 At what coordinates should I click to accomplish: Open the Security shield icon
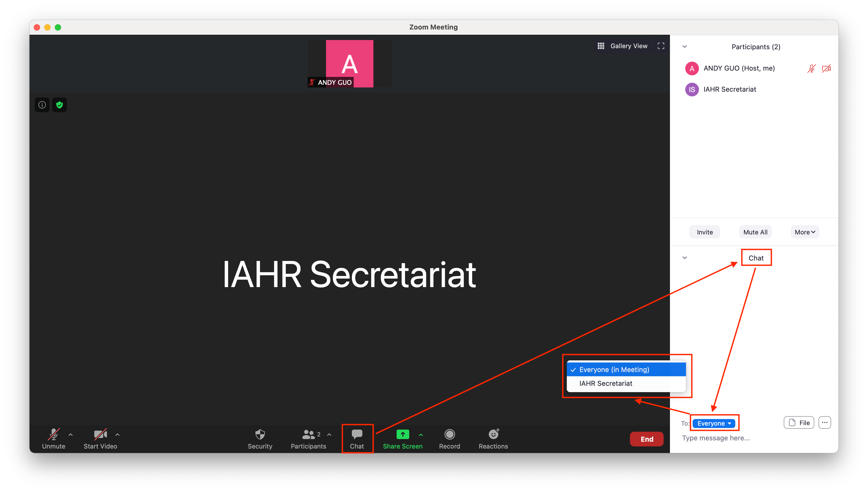(x=260, y=435)
